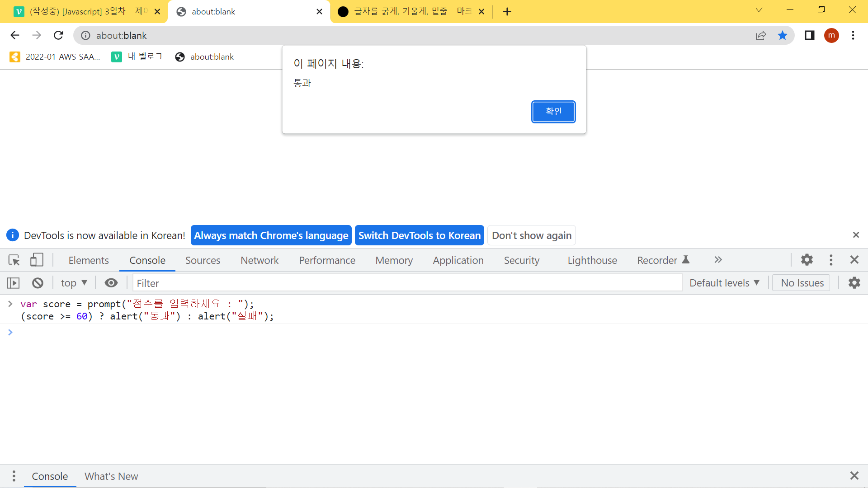This screenshot has width=868, height=488.
Task: Toggle the console sidebar panel icon
Action: (13, 283)
